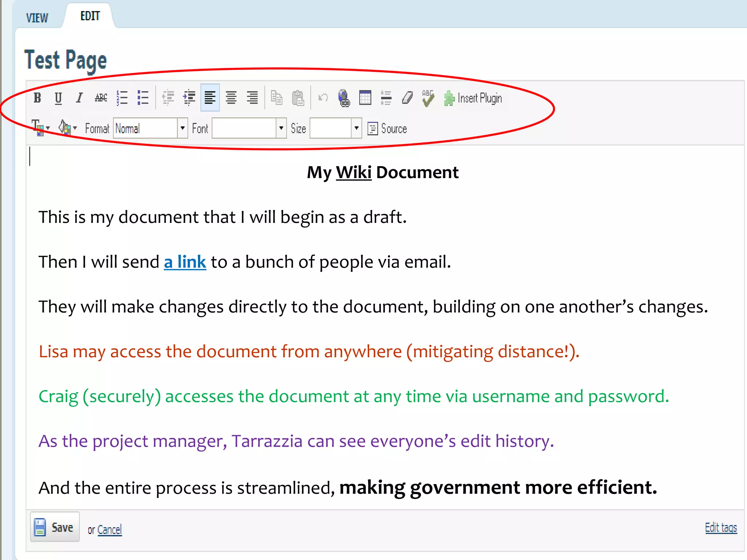Click the purple 'As the project manager' line
Screen dimensions: 747x560
click(x=296, y=442)
